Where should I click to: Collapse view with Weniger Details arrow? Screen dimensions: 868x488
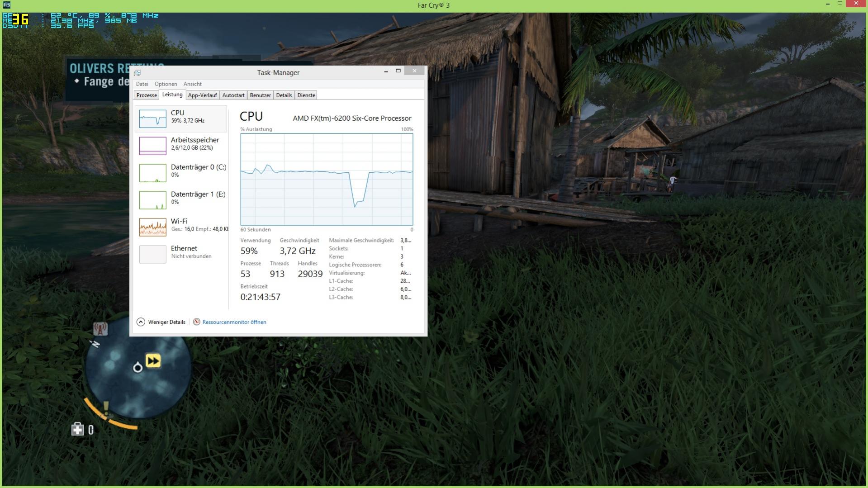[141, 322]
